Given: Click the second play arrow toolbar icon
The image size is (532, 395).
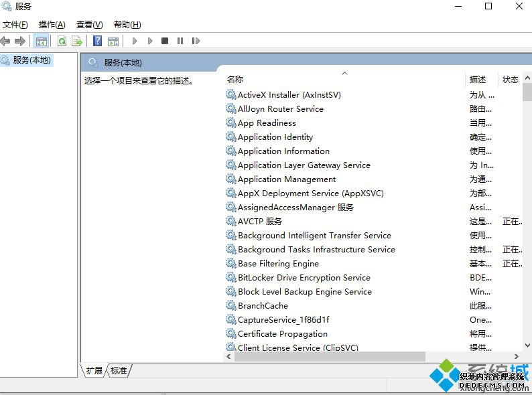Looking at the screenshot, I should tap(150, 41).
